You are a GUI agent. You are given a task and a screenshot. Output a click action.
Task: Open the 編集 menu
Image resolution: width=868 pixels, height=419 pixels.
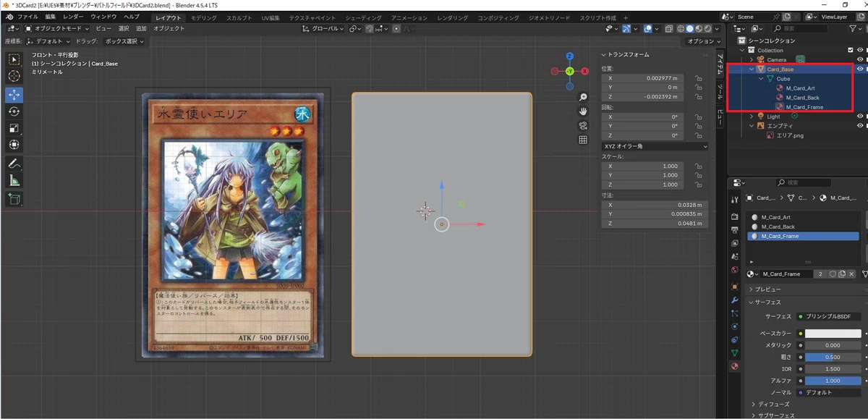pos(50,17)
